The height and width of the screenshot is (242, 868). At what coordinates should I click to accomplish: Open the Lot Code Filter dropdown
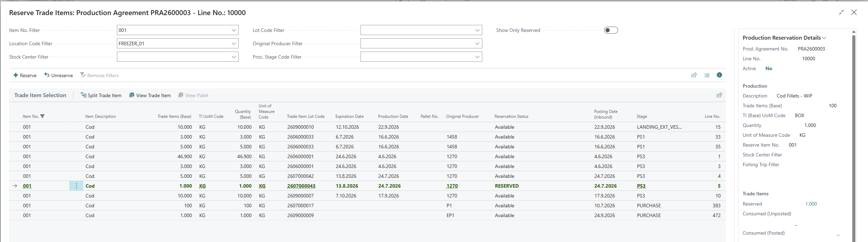coord(477,30)
